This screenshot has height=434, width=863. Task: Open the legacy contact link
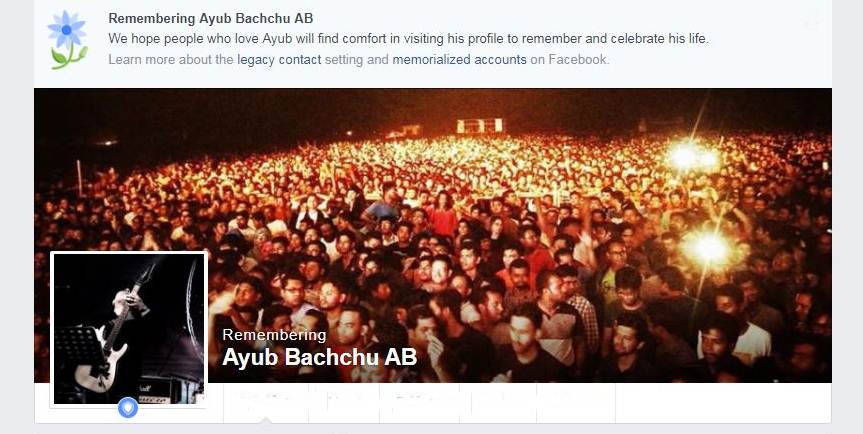[x=279, y=59]
